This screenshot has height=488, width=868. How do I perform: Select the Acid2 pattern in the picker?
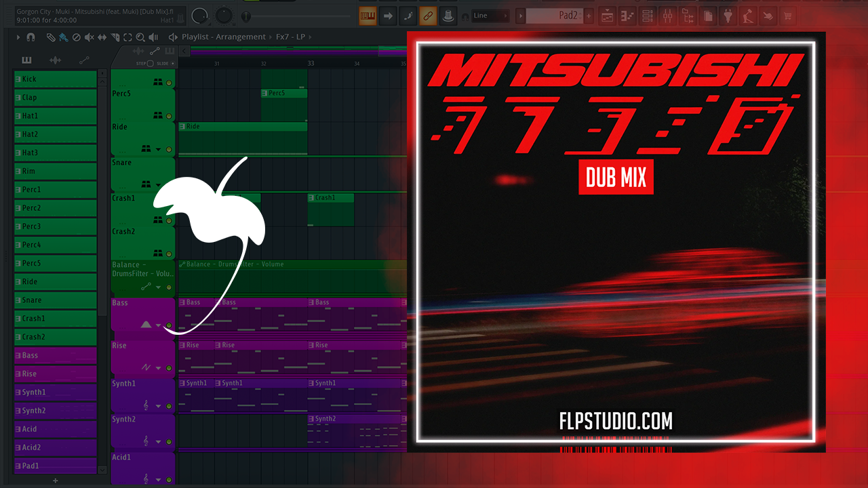[x=56, y=447]
